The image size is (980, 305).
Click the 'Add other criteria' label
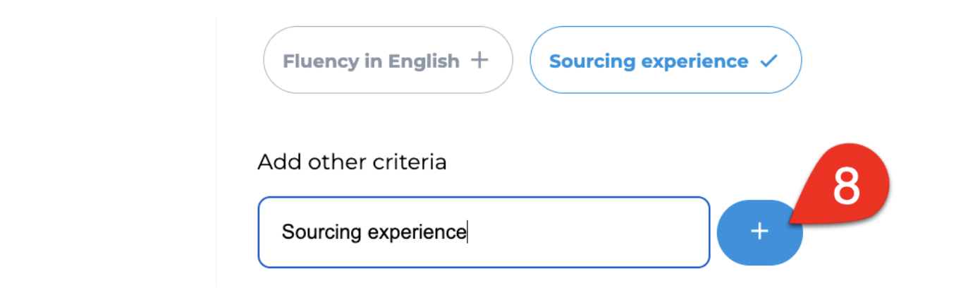(x=352, y=162)
